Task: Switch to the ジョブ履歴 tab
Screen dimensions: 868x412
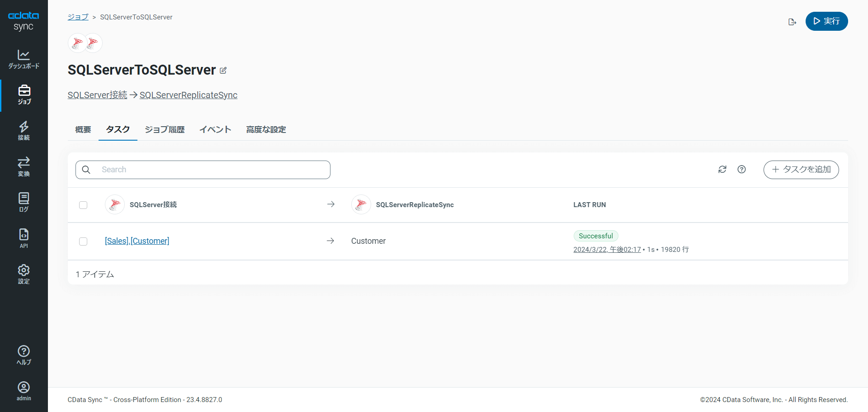Action: pos(165,130)
